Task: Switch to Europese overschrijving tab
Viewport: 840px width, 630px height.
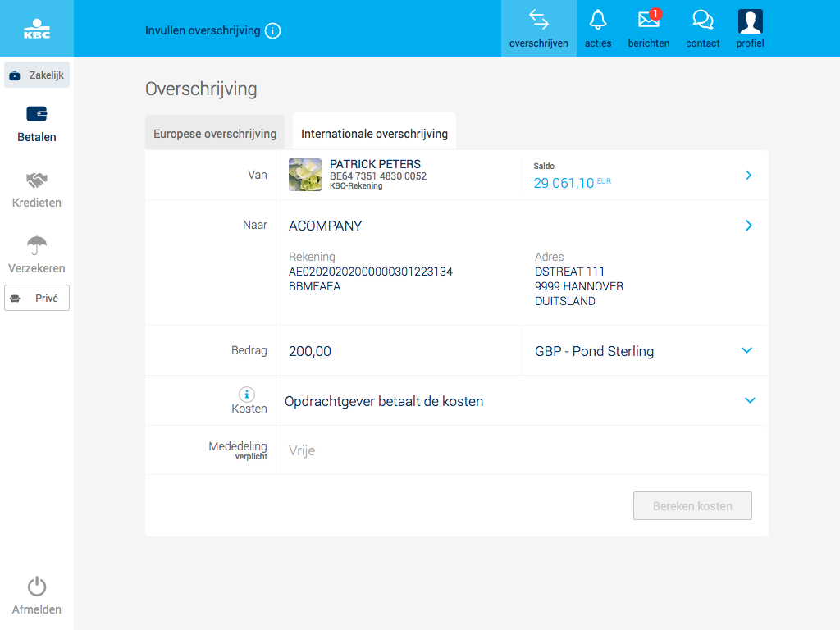Action: pos(215,134)
